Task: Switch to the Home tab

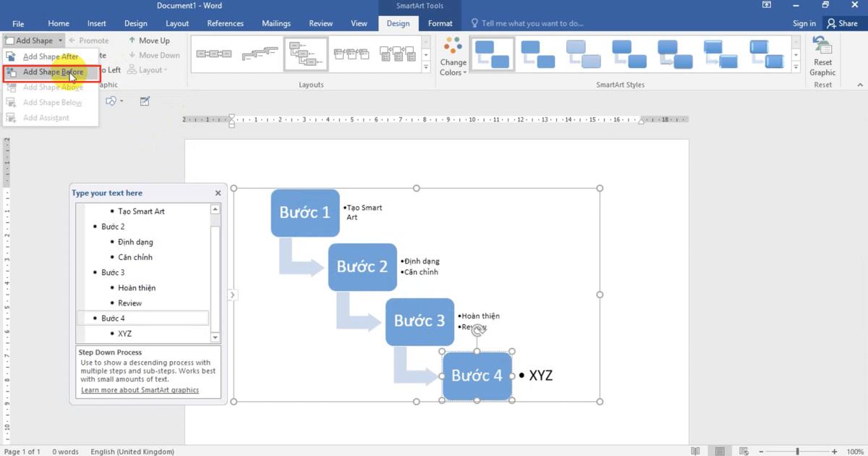Action: click(59, 23)
